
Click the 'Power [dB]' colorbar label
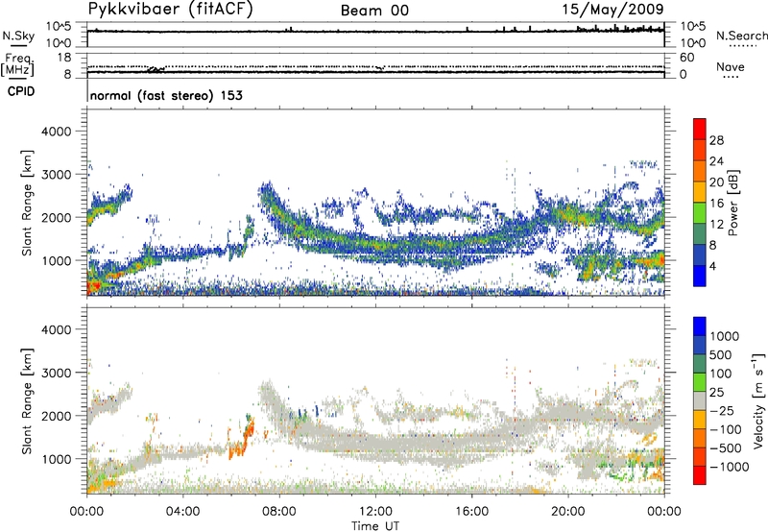click(733, 203)
